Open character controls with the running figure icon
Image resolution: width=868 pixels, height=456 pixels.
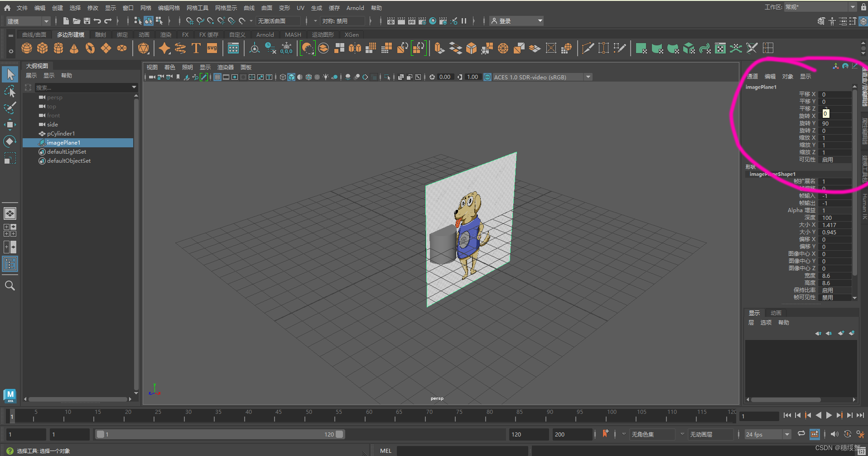coord(860,434)
